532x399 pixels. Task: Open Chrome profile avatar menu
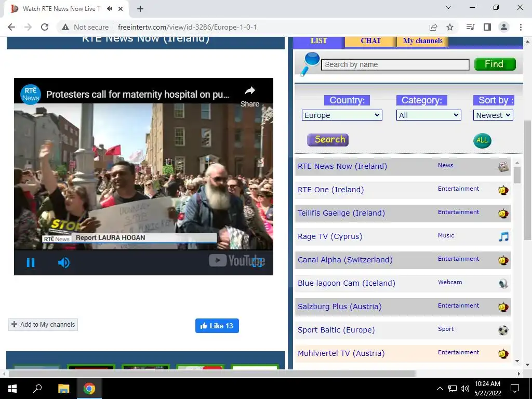point(504,27)
